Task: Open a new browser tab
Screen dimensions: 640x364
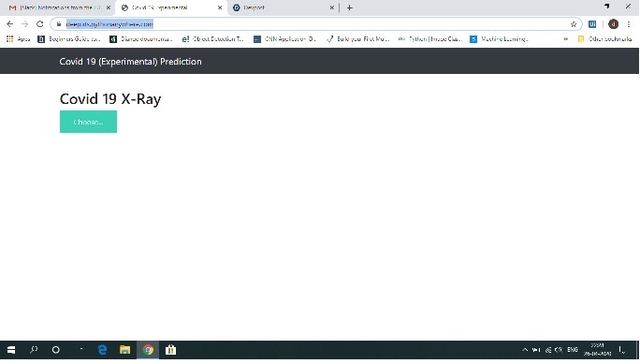Action: [349, 7]
